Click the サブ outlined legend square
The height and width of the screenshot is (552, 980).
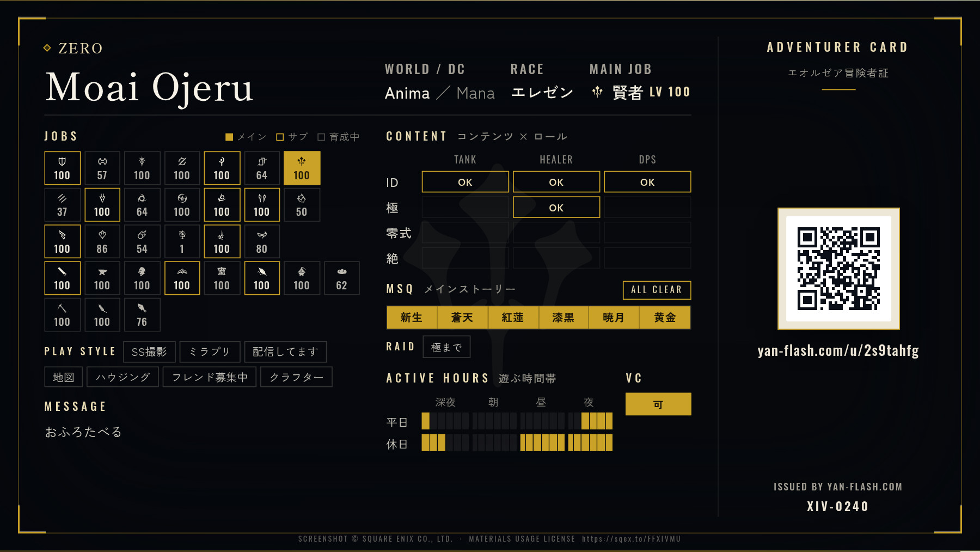tap(280, 137)
